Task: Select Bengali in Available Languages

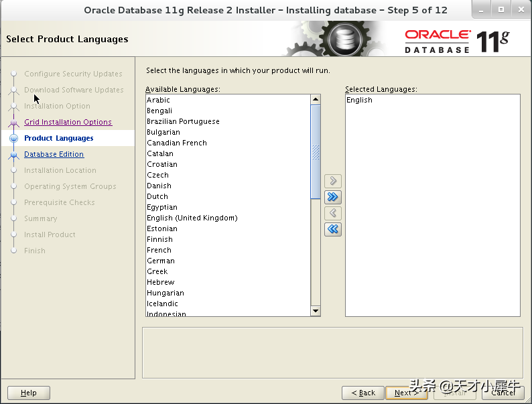Action: (228, 111)
